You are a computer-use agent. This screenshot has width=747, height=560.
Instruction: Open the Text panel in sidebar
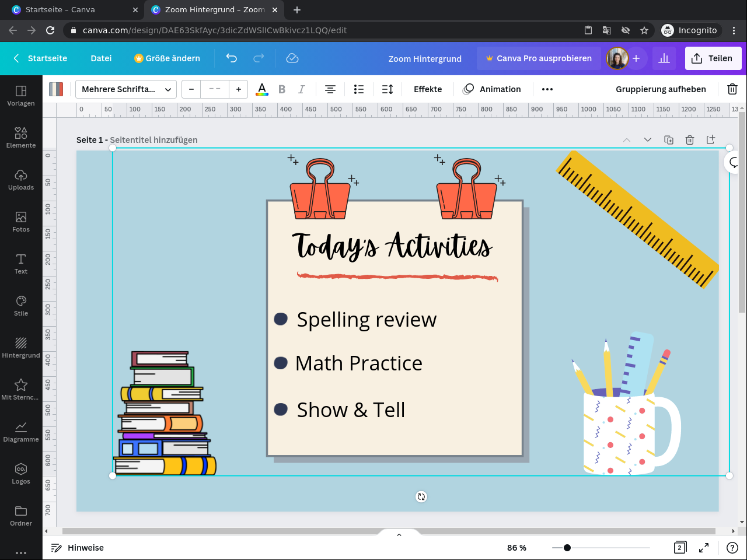pos(21,264)
